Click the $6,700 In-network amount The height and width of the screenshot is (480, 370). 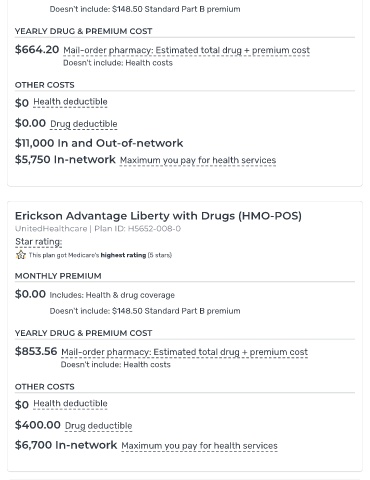pyautogui.click(x=66, y=445)
